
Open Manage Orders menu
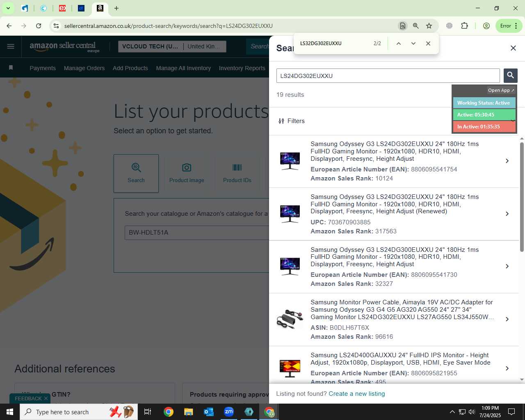tap(84, 68)
